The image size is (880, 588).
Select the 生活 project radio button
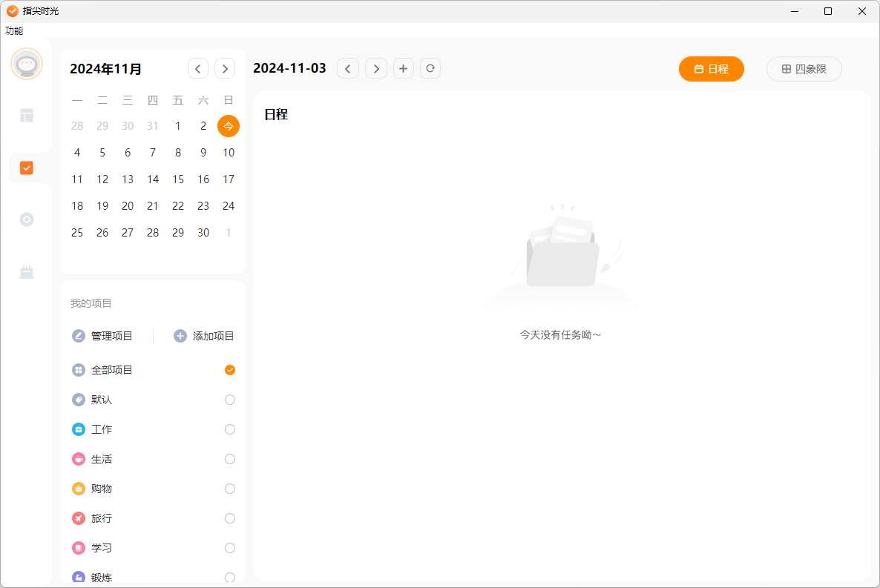tap(229, 459)
